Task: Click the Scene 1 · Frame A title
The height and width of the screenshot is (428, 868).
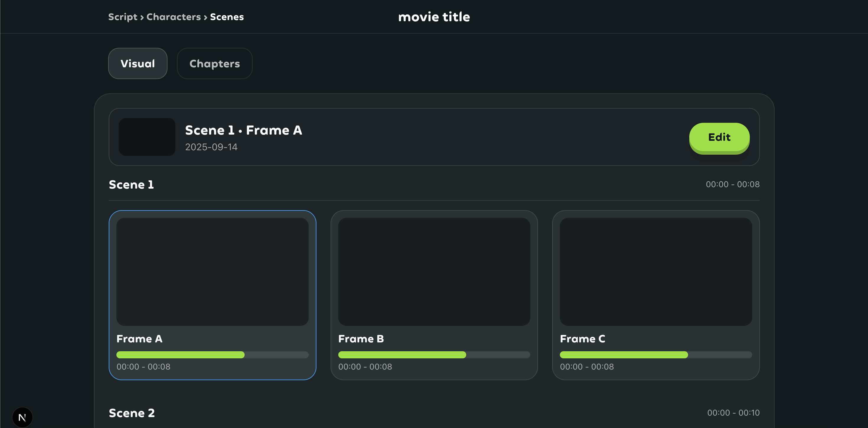Action: pyautogui.click(x=243, y=130)
